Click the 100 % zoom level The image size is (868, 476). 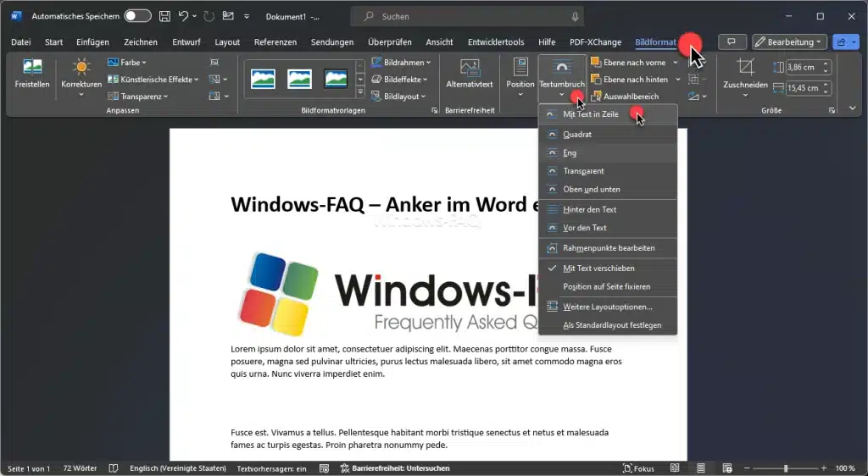click(x=845, y=468)
